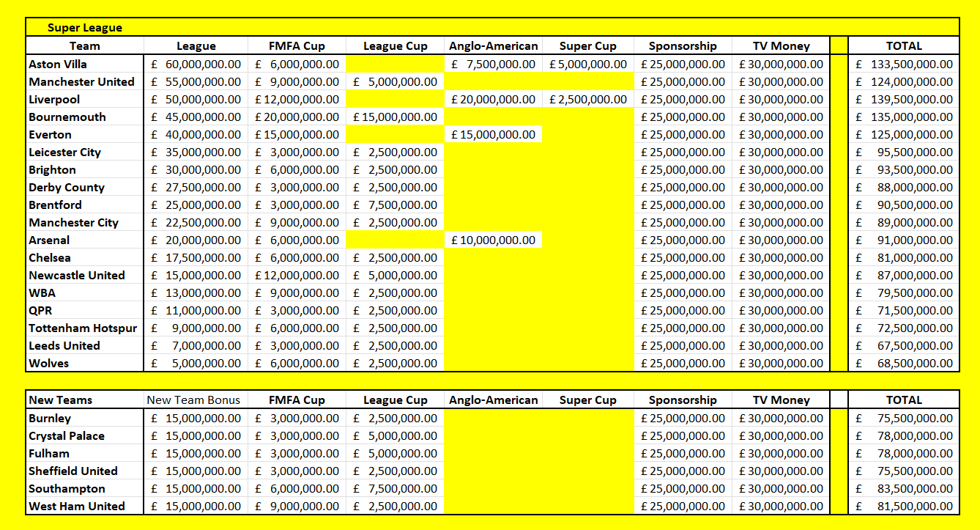Select the 'Manchester United' team cell

(x=85, y=81)
